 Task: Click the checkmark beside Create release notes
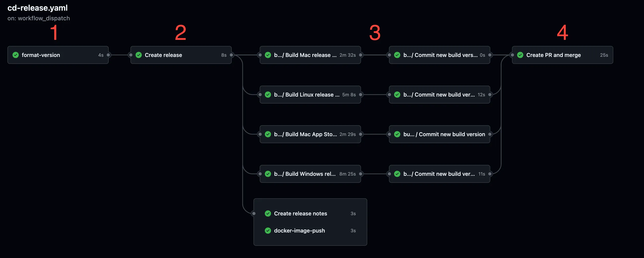coord(268,213)
